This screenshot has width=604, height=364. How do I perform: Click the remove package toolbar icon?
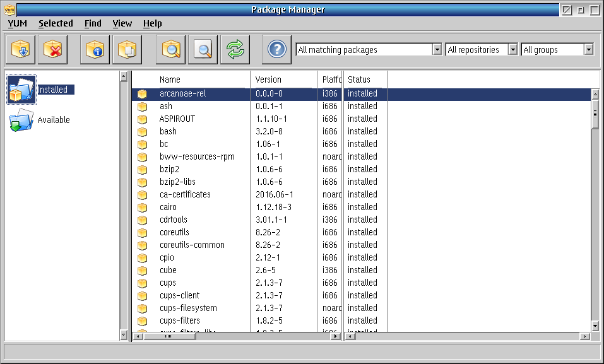click(x=53, y=50)
